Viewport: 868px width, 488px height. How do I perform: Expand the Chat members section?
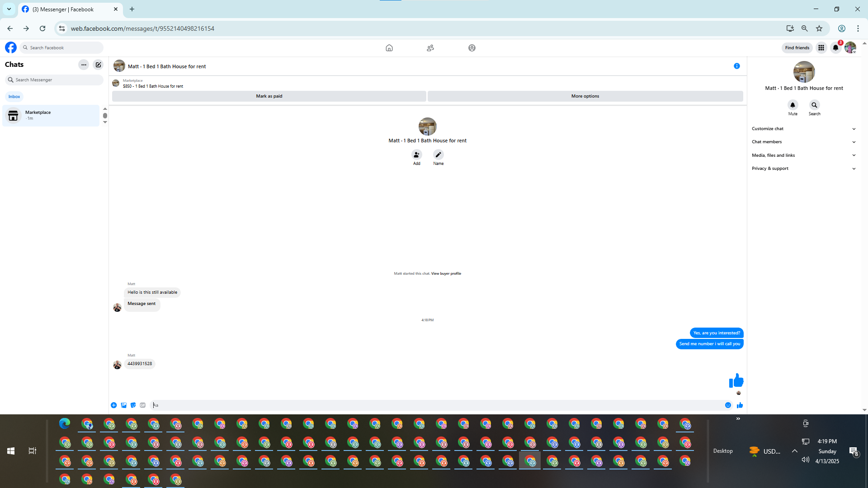coord(803,142)
